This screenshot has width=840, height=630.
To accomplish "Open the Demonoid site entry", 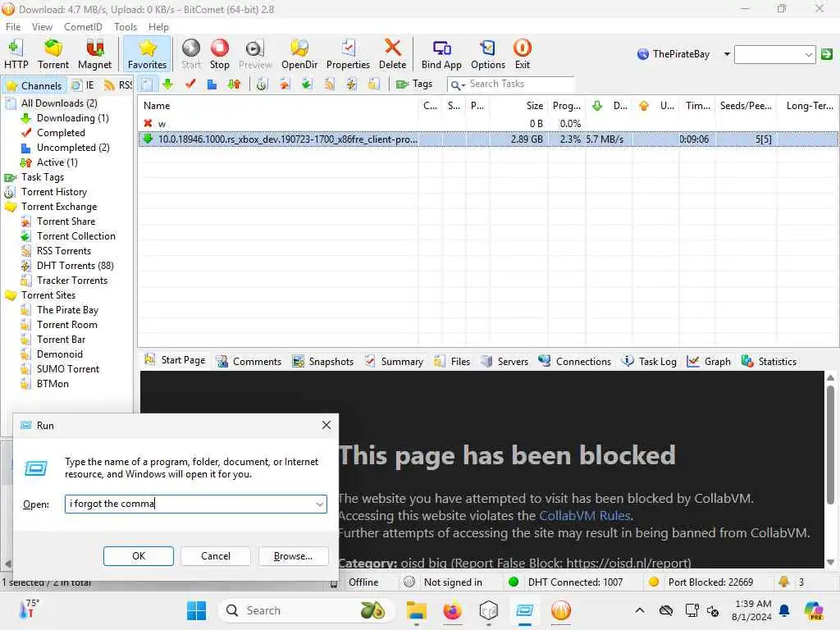I will tap(59, 354).
